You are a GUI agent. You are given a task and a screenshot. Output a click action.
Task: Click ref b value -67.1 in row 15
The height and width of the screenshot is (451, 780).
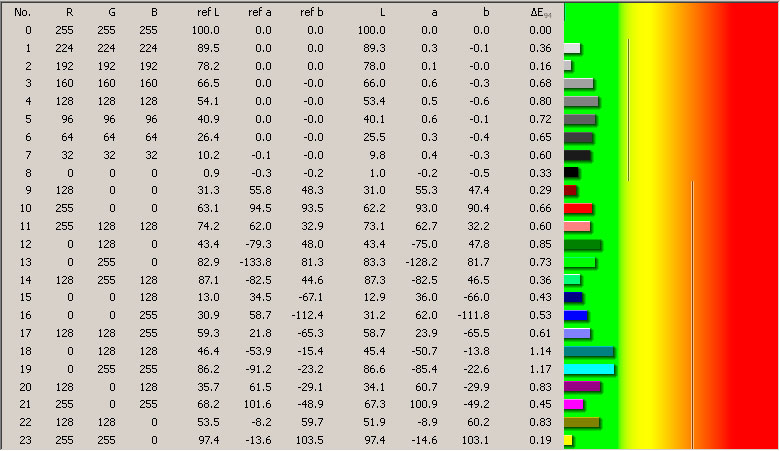click(x=310, y=297)
